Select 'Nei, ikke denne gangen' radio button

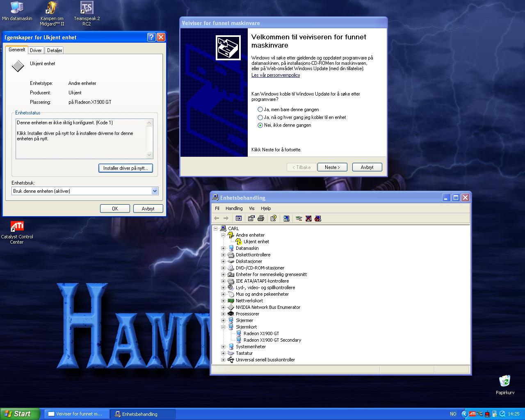point(260,125)
